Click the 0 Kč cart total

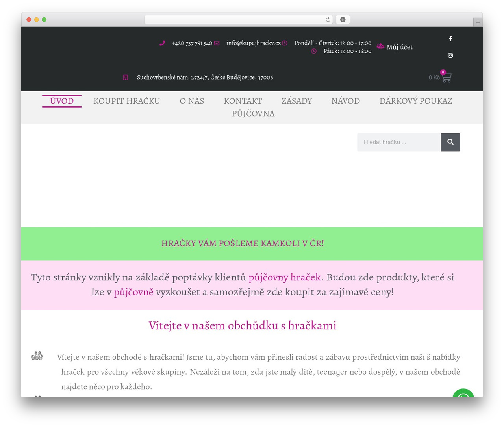[434, 78]
